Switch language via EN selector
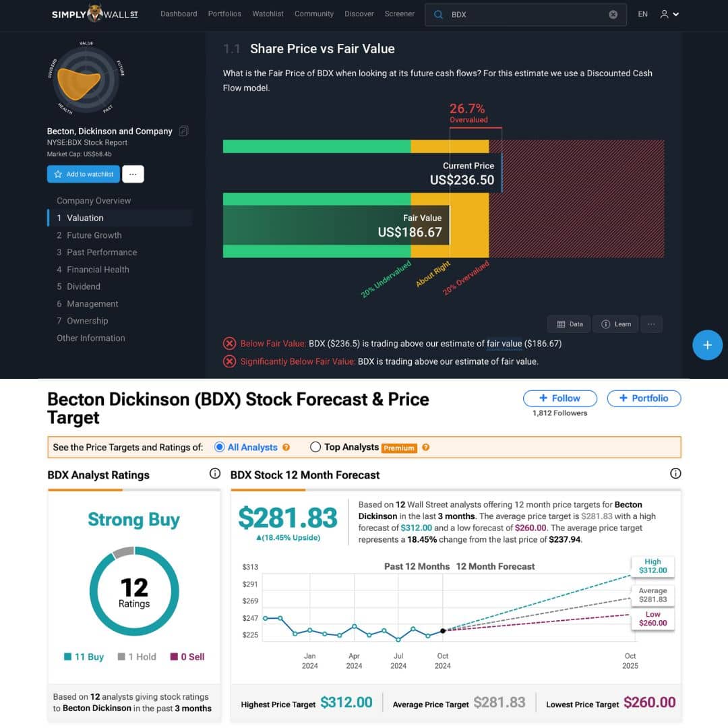The image size is (728, 728). [642, 14]
